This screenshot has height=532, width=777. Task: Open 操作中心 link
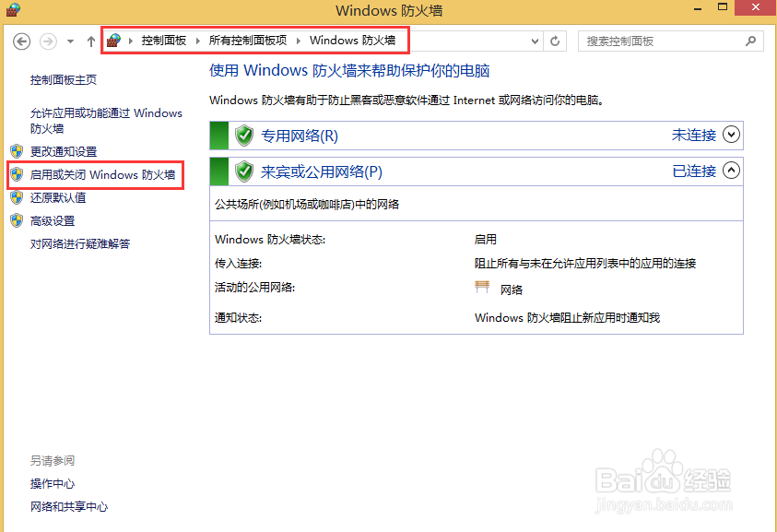click(53, 484)
